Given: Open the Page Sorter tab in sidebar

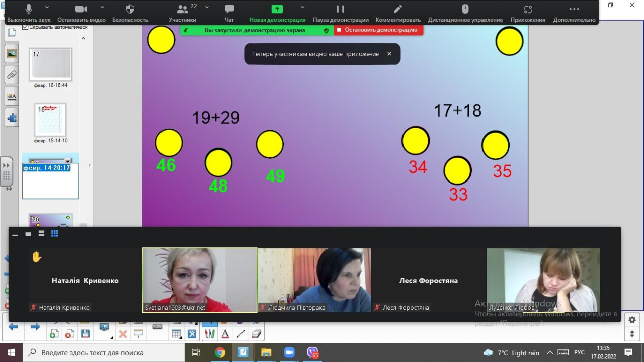Looking at the screenshot, I should point(12,32).
